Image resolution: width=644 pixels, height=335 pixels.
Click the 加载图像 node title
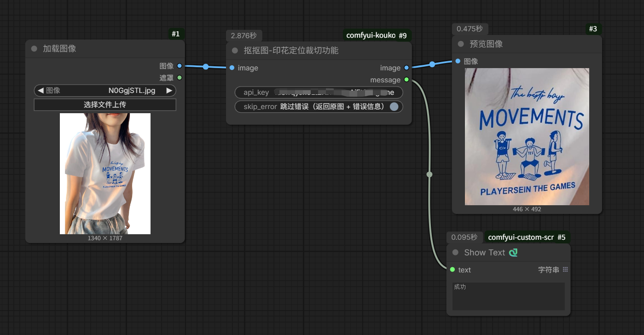pos(60,49)
